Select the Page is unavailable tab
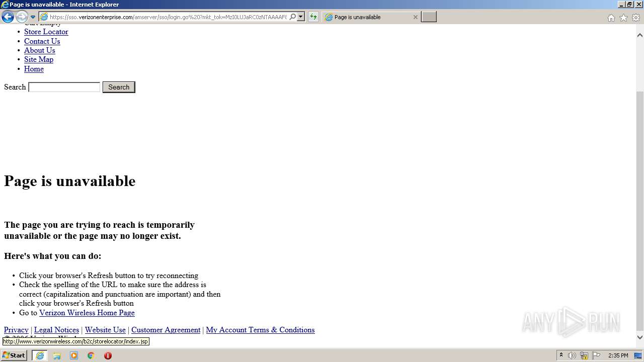 371,17
